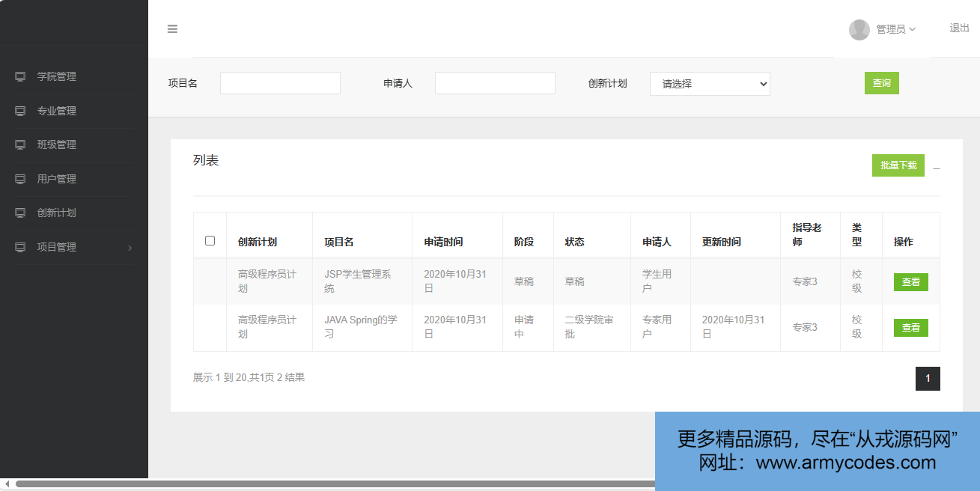Click 查看 for the JSP学生管理系统 row
Screen dimensions: 980x491
[x=911, y=282]
